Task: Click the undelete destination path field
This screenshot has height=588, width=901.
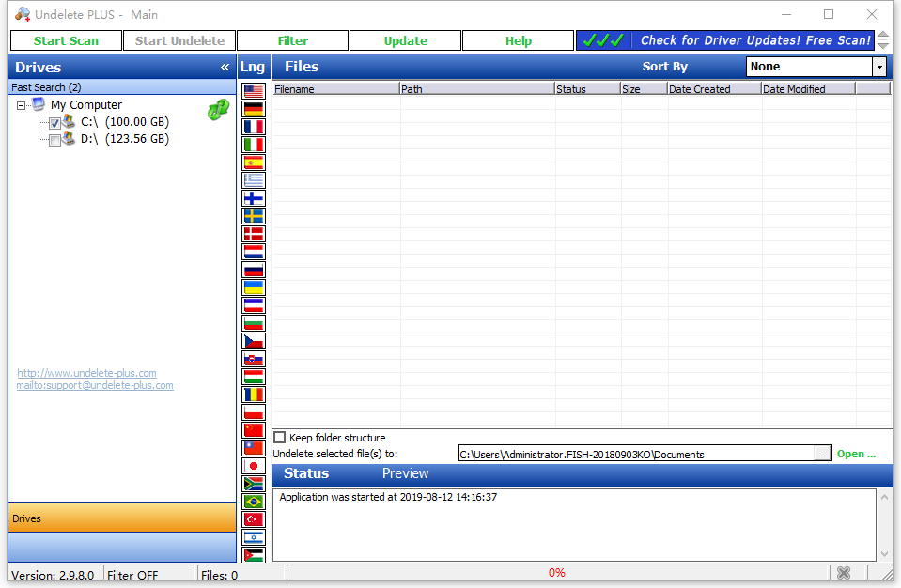Action: (x=637, y=455)
